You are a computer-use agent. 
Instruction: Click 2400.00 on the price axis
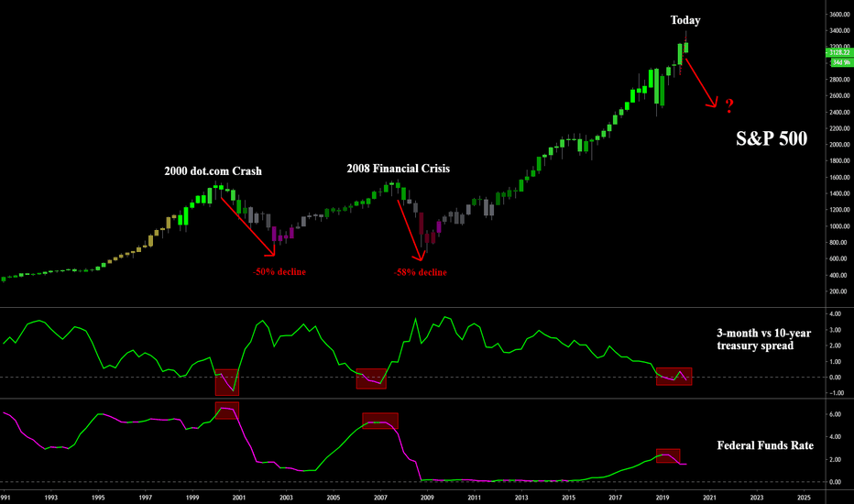click(x=839, y=112)
